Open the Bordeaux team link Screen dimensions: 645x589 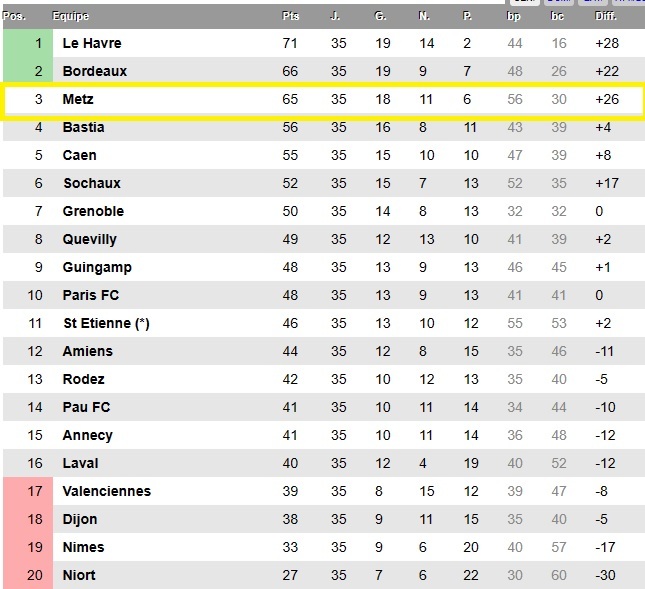pyautogui.click(x=94, y=72)
